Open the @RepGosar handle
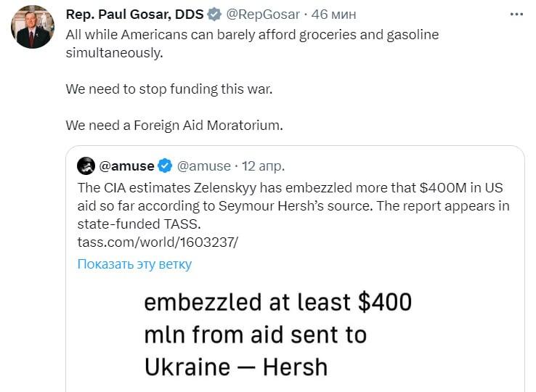The width and height of the screenshot is (536, 392). coord(261,14)
